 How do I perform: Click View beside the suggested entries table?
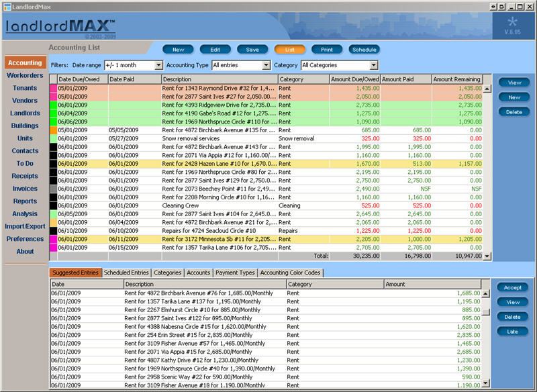click(513, 302)
